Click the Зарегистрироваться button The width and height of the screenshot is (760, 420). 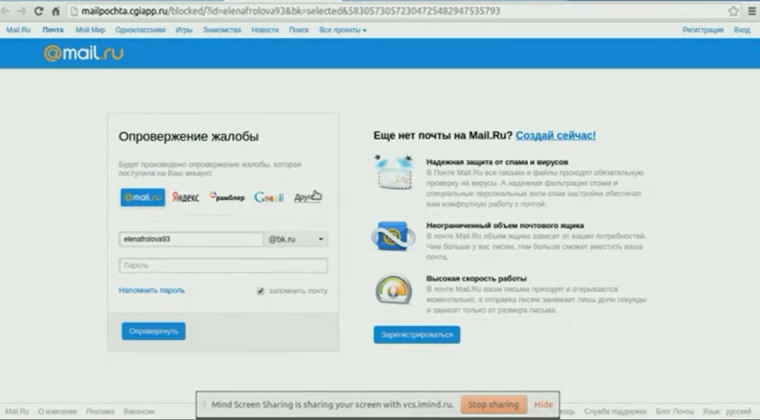tap(416, 334)
